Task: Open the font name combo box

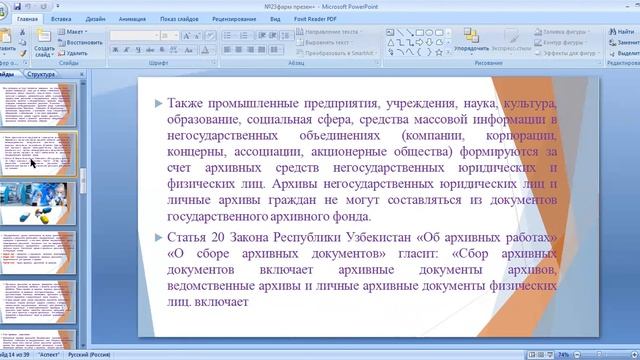Action: pos(134,36)
